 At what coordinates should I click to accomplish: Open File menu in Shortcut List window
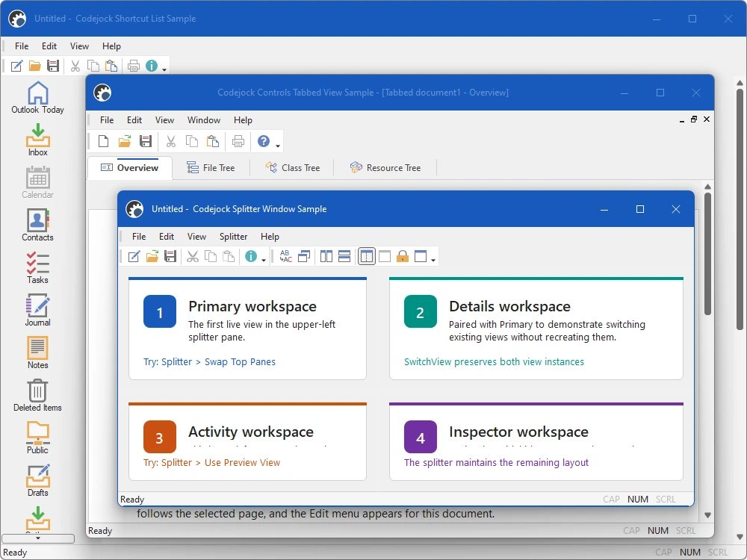coord(22,46)
